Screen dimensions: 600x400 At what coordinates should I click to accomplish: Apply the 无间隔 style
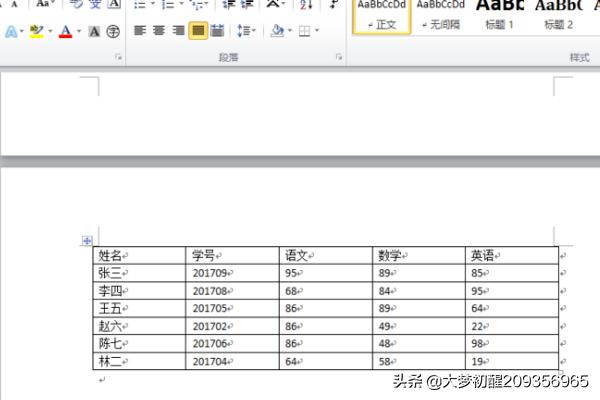click(441, 16)
